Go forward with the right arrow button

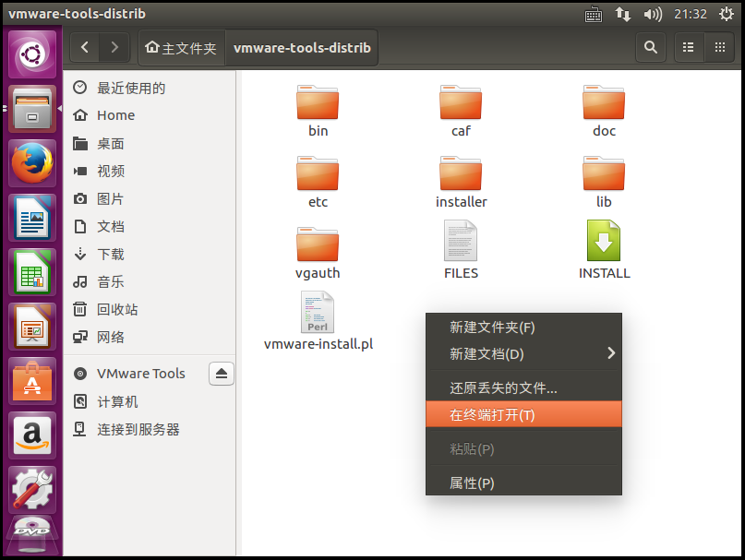click(114, 47)
